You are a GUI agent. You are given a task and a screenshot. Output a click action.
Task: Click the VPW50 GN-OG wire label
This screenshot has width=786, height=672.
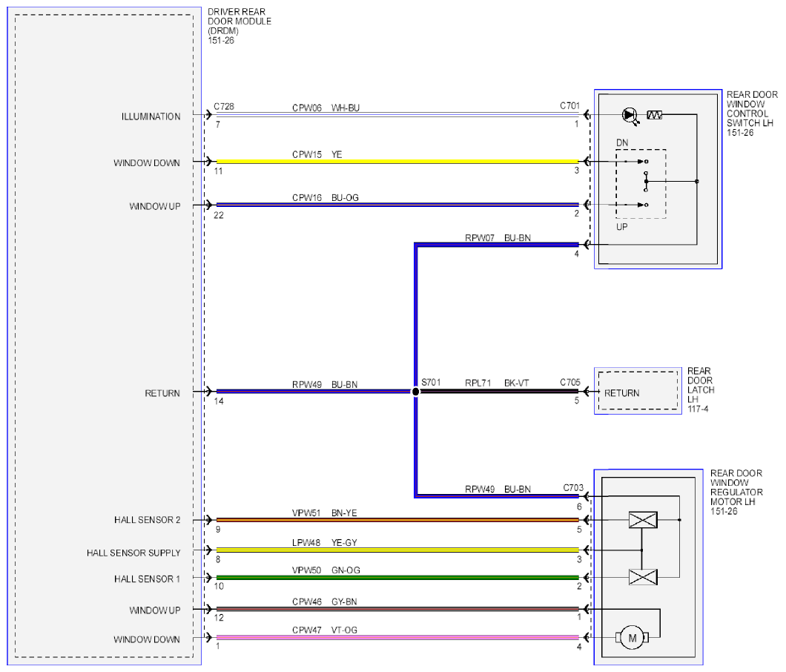click(326, 570)
